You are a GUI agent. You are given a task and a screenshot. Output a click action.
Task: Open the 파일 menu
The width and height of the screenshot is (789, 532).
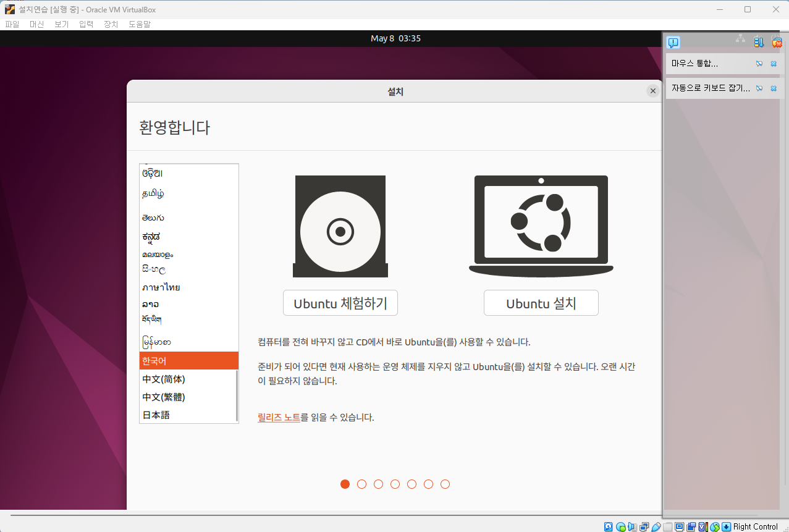pos(12,24)
